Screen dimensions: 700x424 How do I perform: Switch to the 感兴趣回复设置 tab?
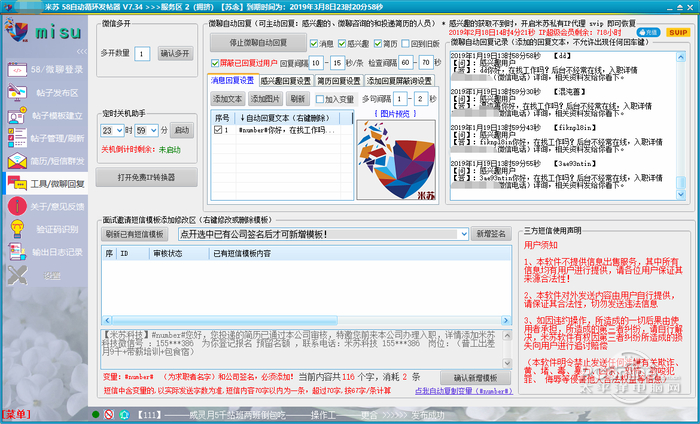[x=286, y=81]
